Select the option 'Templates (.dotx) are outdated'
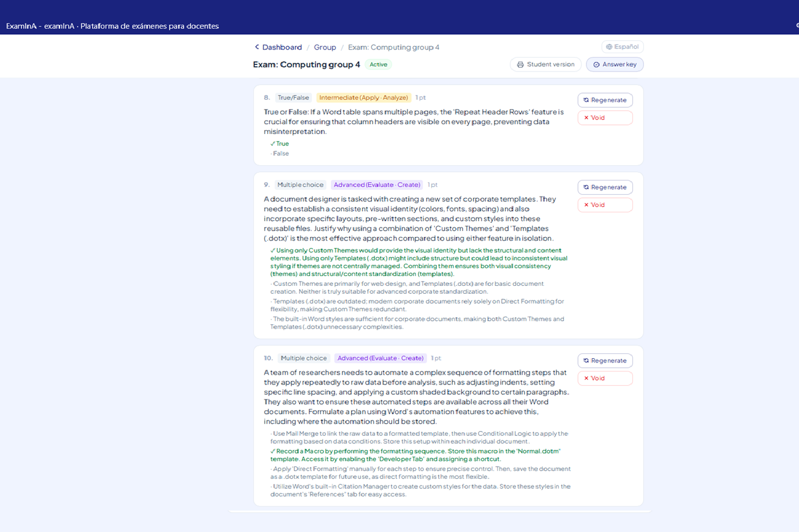The width and height of the screenshot is (799, 532). pyautogui.click(x=417, y=305)
